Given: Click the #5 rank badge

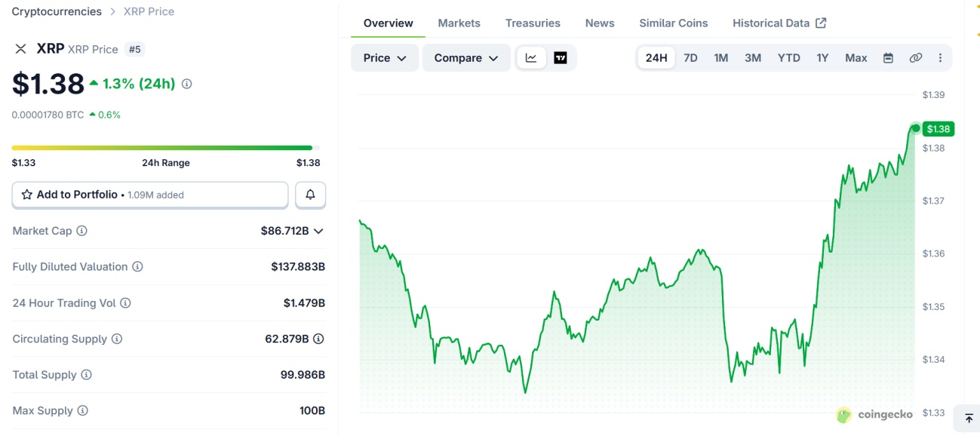Looking at the screenshot, I should click(x=135, y=49).
